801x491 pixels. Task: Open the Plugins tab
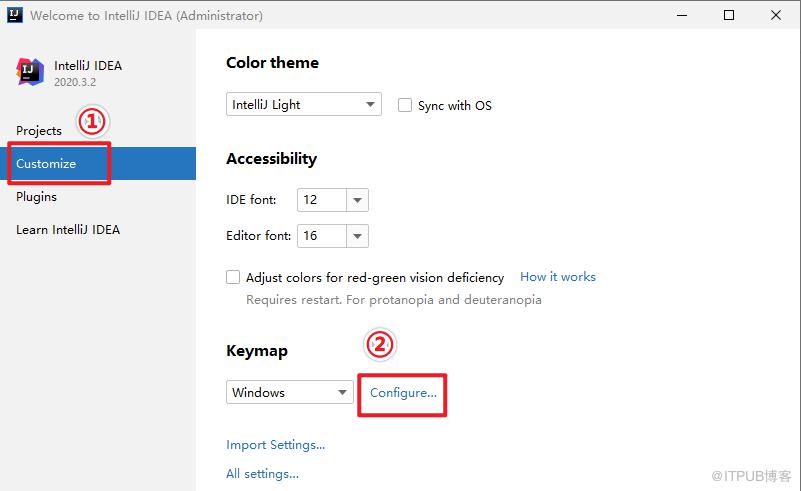pyautogui.click(x=36, y=197)
